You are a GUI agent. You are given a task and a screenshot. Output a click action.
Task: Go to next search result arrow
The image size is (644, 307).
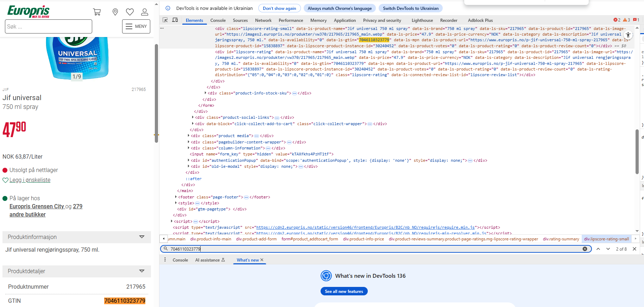(608, 249)
